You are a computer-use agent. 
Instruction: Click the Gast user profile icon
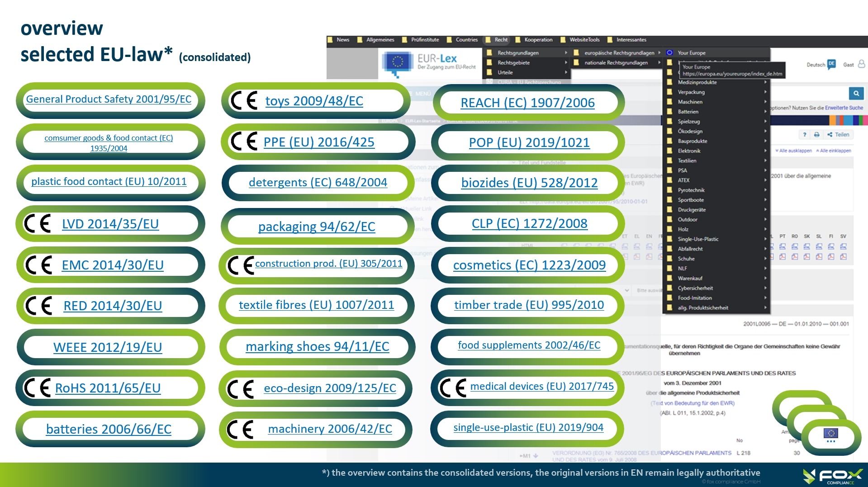coord(861,64)
